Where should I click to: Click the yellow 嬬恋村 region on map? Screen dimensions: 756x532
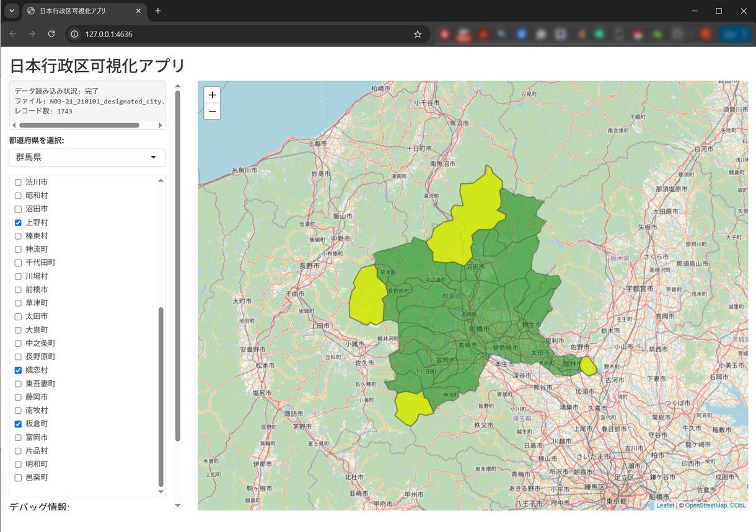pyautogui.click(x=367, y=295)
